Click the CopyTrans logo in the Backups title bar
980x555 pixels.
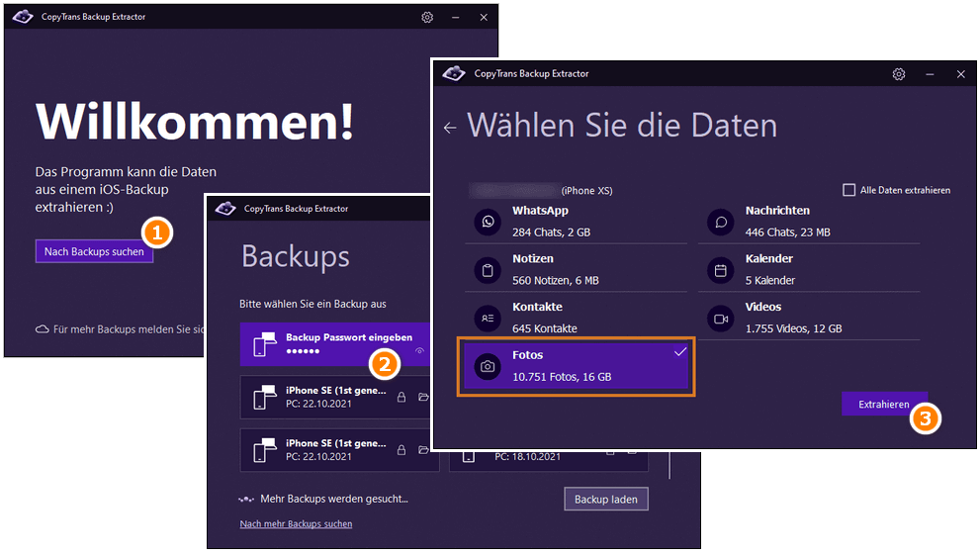(225, 208)
